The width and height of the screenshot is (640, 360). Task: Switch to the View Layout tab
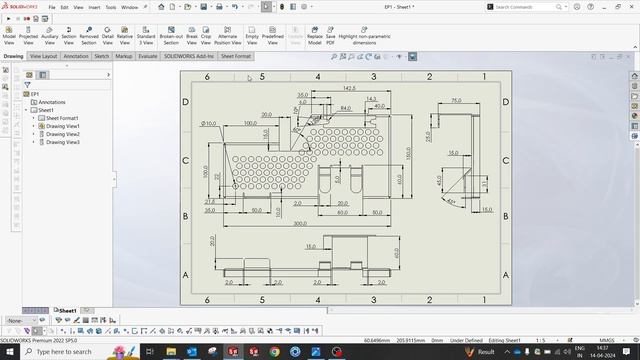click(x=44, y=56)
